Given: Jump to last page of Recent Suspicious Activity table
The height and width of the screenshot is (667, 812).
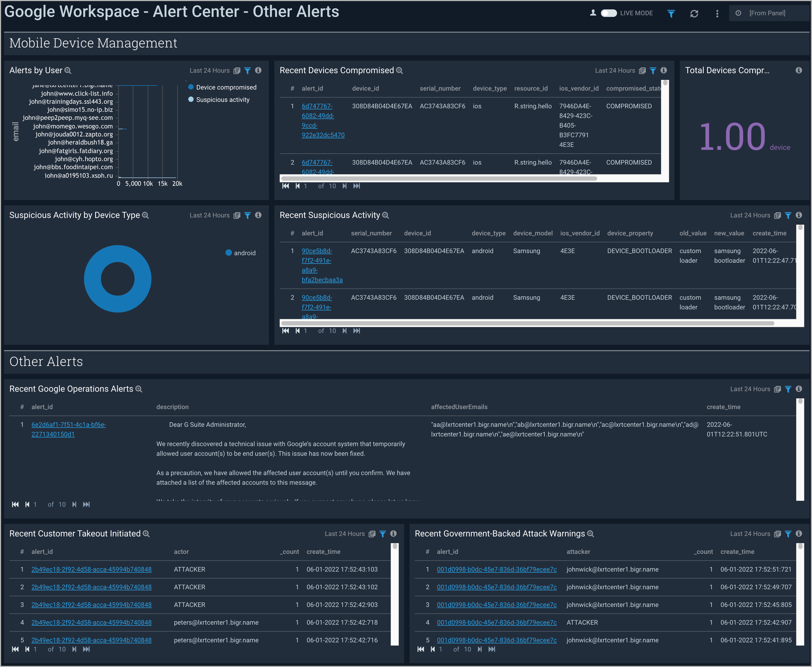Looking at the screenshot, I should pos(357,331).
